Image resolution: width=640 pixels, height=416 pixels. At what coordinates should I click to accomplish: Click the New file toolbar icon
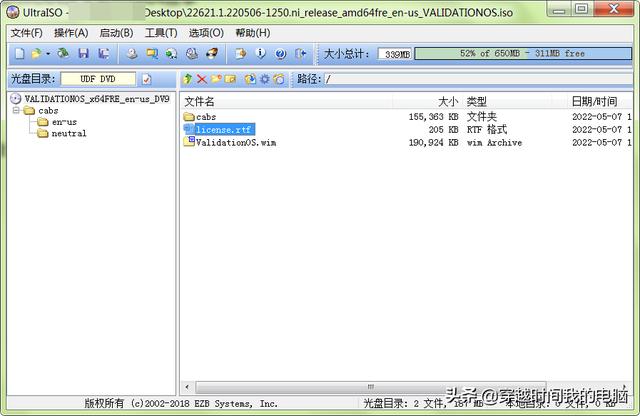20,53
